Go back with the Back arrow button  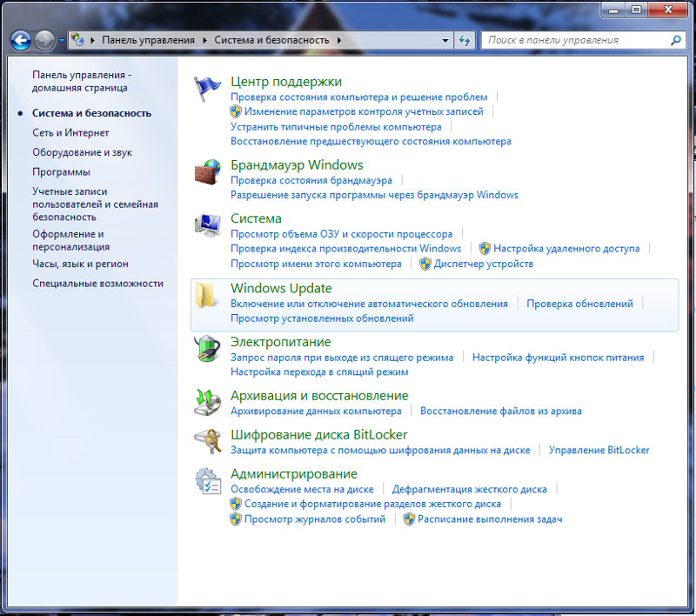(20, 40)
